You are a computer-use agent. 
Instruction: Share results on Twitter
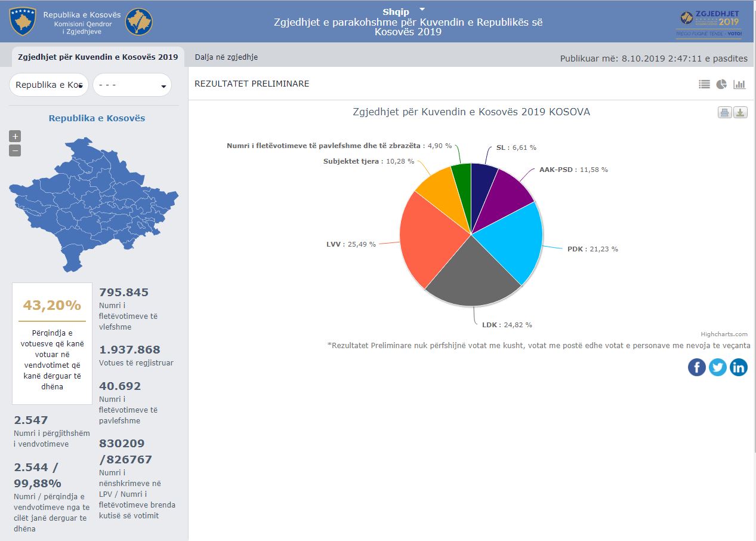pos(717,367)
